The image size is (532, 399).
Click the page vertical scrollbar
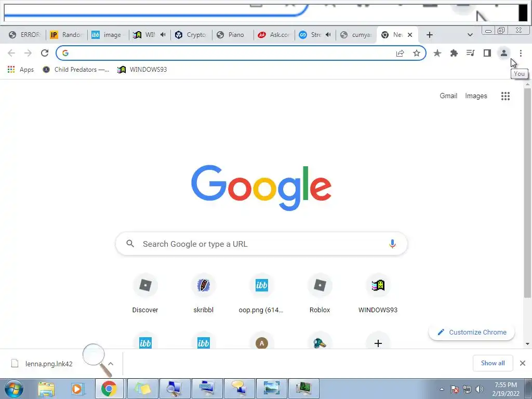(x=527, y=193)
